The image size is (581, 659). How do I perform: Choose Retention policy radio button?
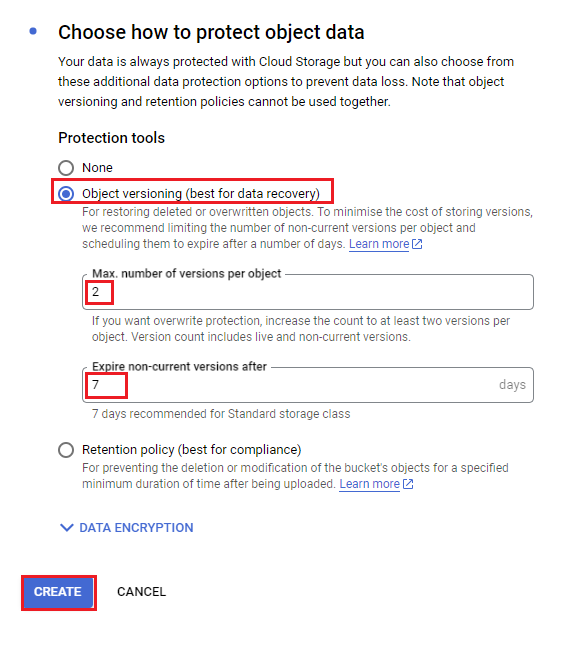click(66, 450)
